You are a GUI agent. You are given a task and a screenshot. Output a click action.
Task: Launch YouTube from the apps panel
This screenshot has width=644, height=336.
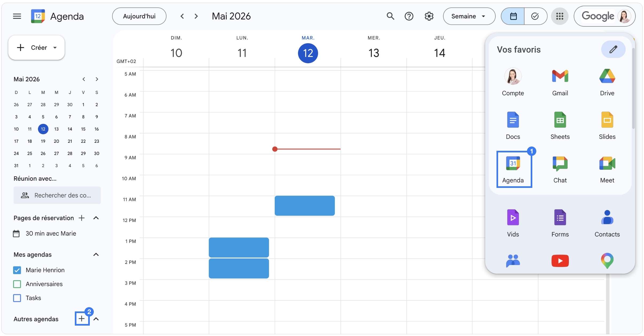pyautogui.click(x=560, y=261)
